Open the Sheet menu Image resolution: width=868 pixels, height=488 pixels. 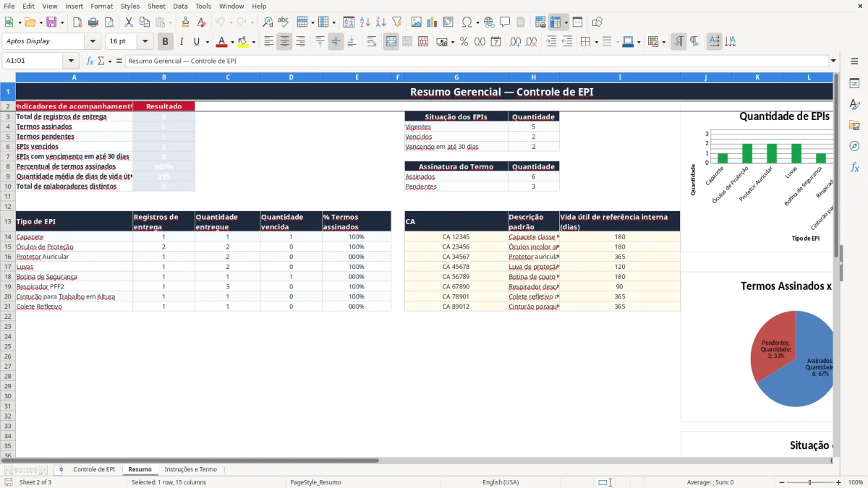[156, 6]
